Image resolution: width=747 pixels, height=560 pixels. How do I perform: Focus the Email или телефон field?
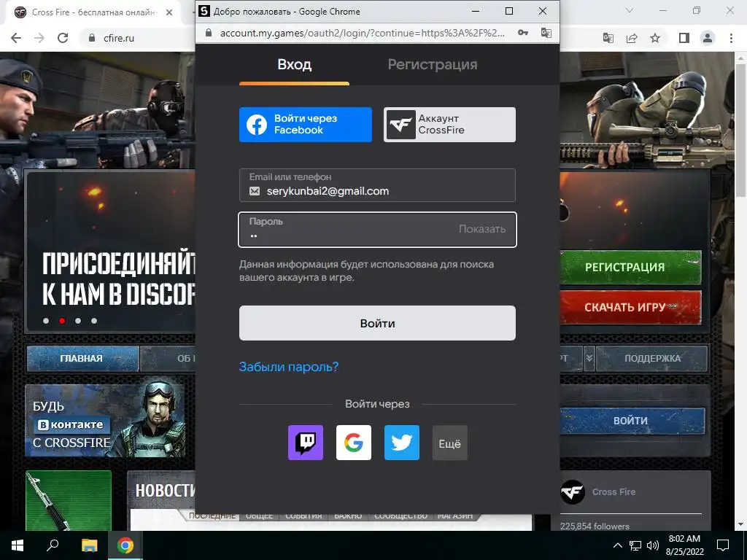pyautogui.click(x=377, y=184)
